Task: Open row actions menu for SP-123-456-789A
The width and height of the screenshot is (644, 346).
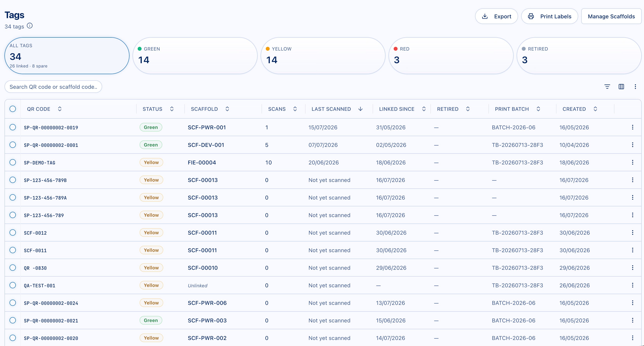Action: point(632,197)
